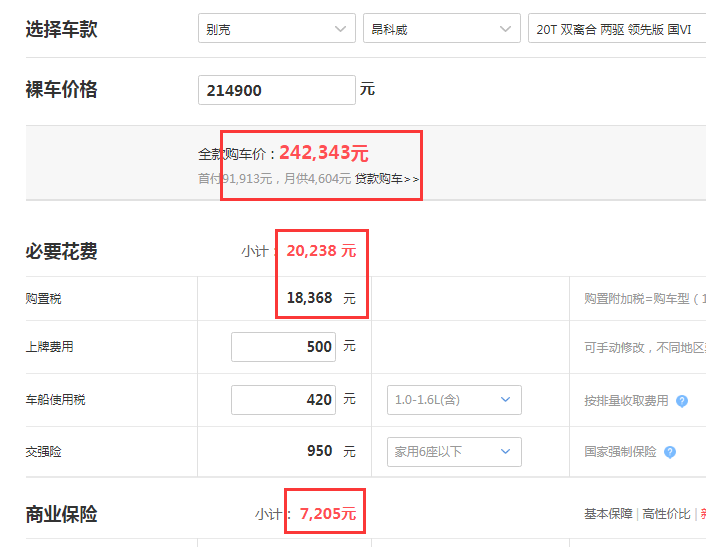Click the 242,343元 total price text
Image resolution: width=706 pixels, height=547 pixels.
[324, 153]
